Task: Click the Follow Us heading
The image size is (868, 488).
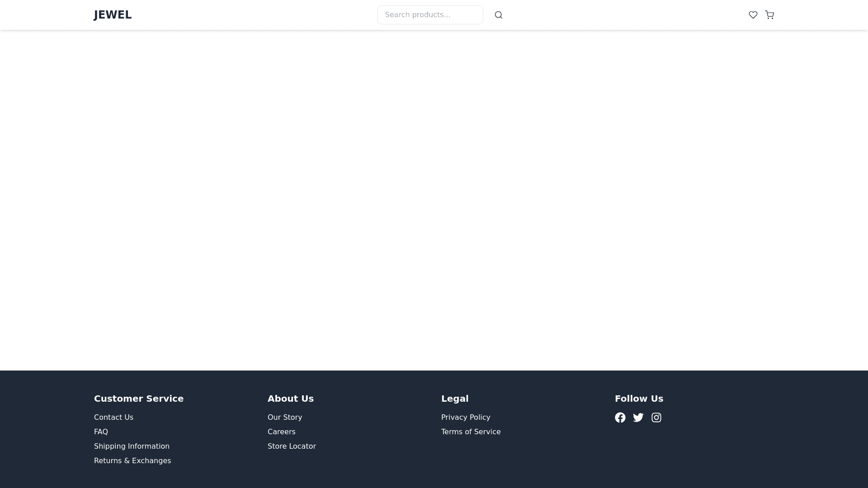Action: click(639, 399)
